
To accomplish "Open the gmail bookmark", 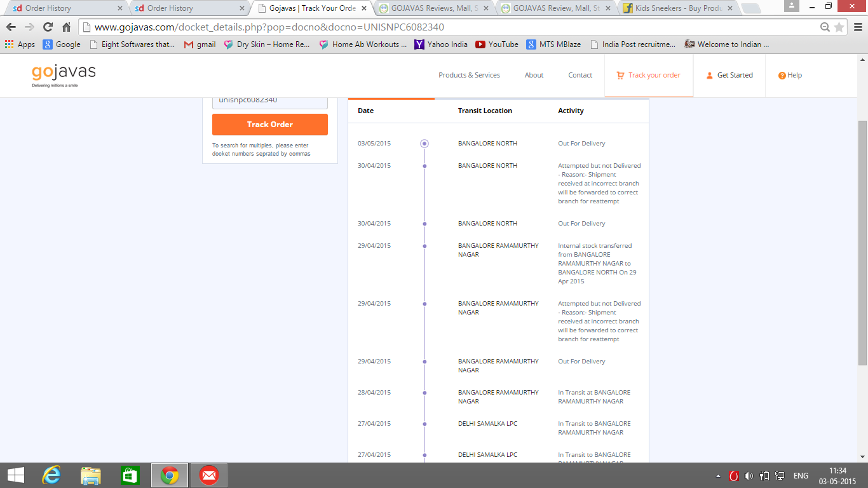I will coord(200,44).
